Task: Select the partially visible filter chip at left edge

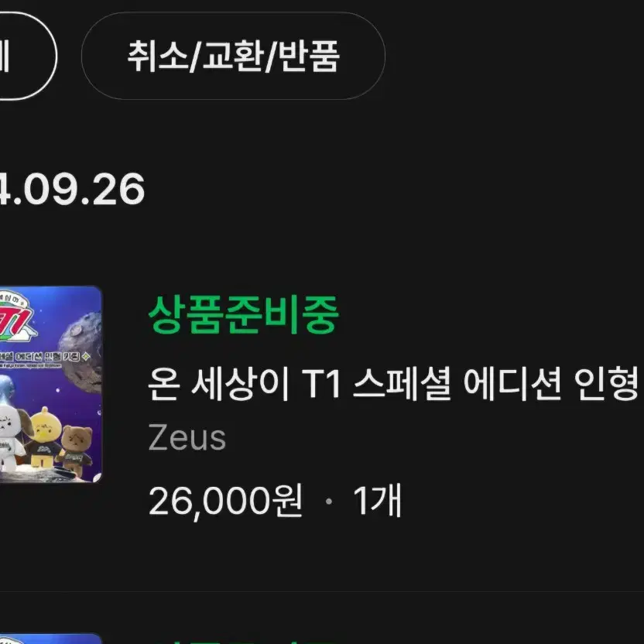Action: pos(28,56)
